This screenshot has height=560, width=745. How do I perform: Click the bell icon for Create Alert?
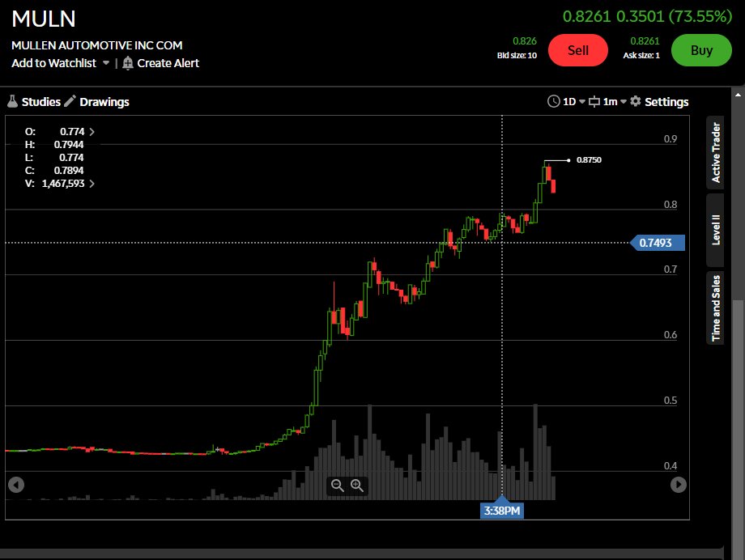click(x=127, y=63)
